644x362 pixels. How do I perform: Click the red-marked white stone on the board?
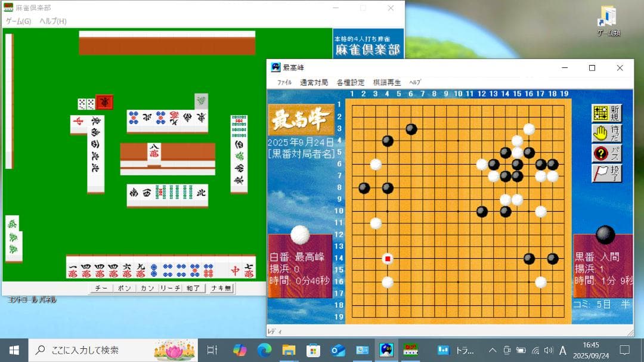(388, 258)
